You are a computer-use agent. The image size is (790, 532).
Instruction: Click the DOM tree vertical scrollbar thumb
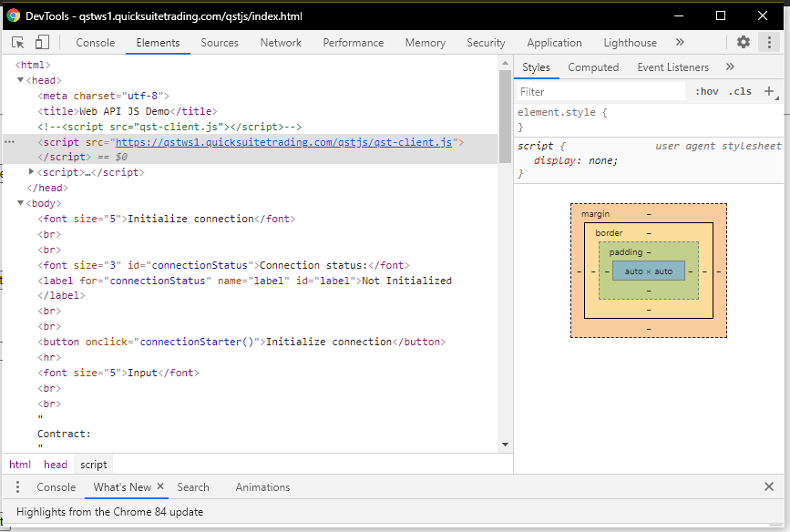click(506, 117)
